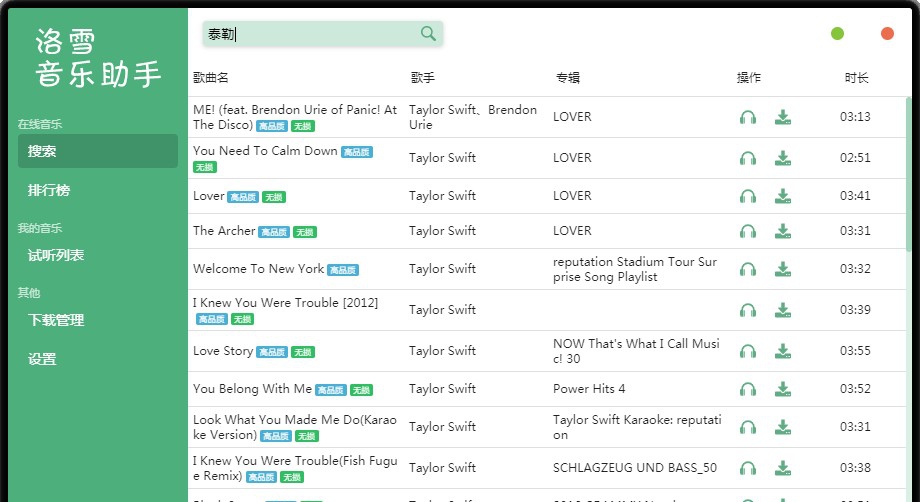The width and height of the screenshot is (920, 502).
Task: Play Love Story with headphone icon
Action: pyautogui.click(x=748, y=351)
